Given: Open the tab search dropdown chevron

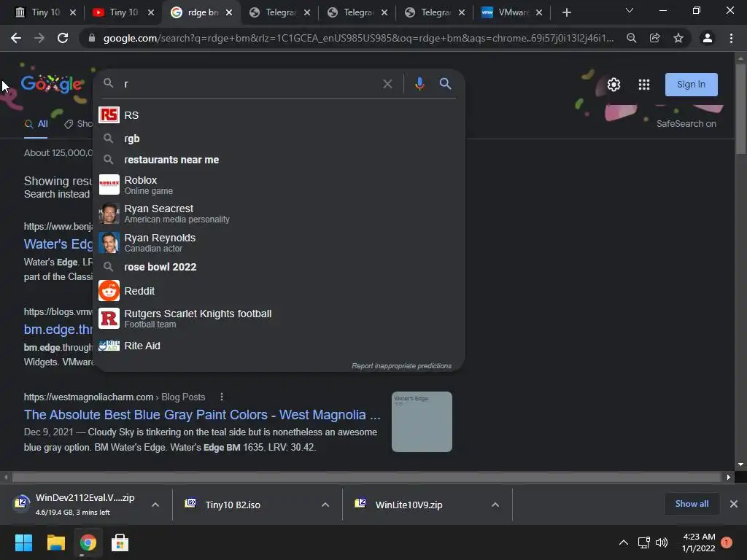Looking at the screenshot, I should pos(630,10).
